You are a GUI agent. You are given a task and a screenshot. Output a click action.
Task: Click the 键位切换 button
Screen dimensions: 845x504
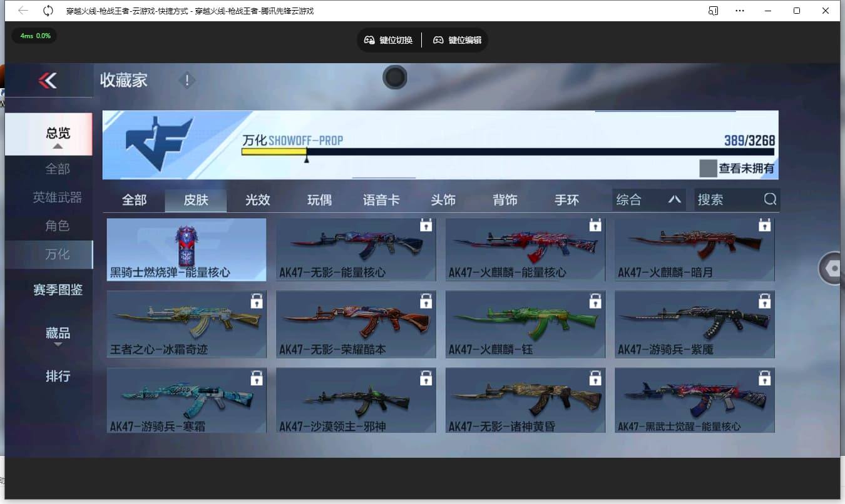point(389,39)
